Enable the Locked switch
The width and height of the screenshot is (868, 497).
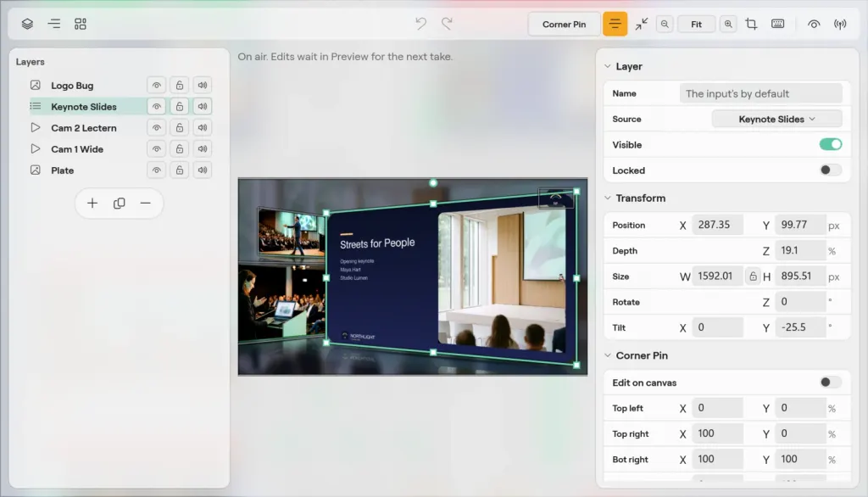coord(831,170)
